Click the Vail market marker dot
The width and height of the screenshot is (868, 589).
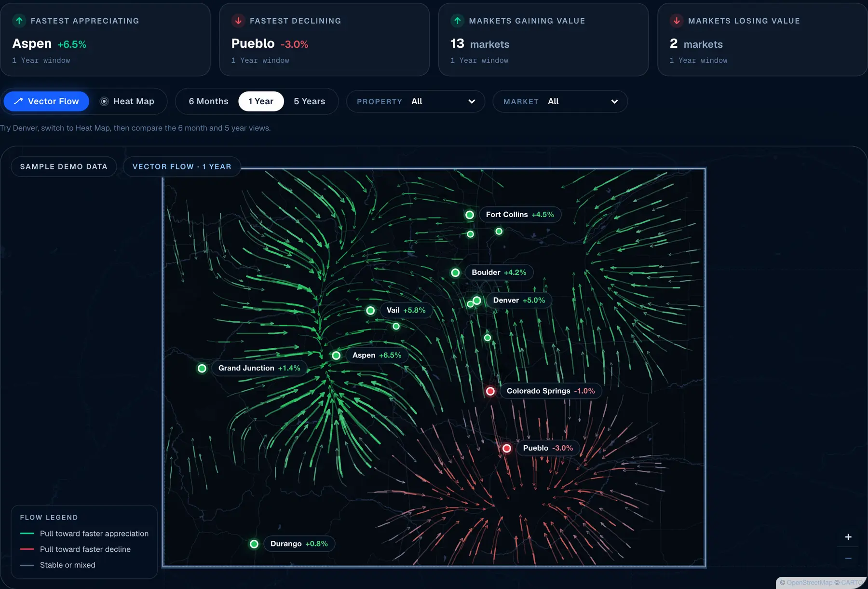(x=370, y=311)
